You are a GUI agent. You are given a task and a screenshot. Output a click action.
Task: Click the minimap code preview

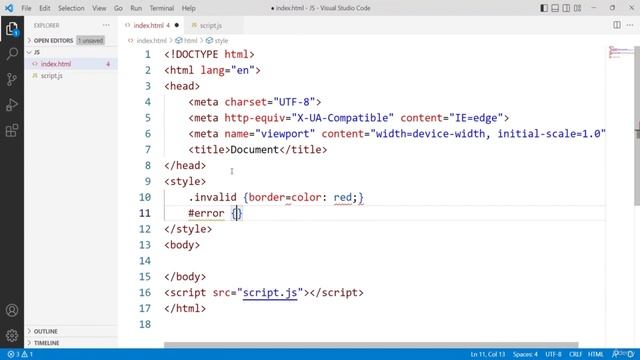coord(620,52)
